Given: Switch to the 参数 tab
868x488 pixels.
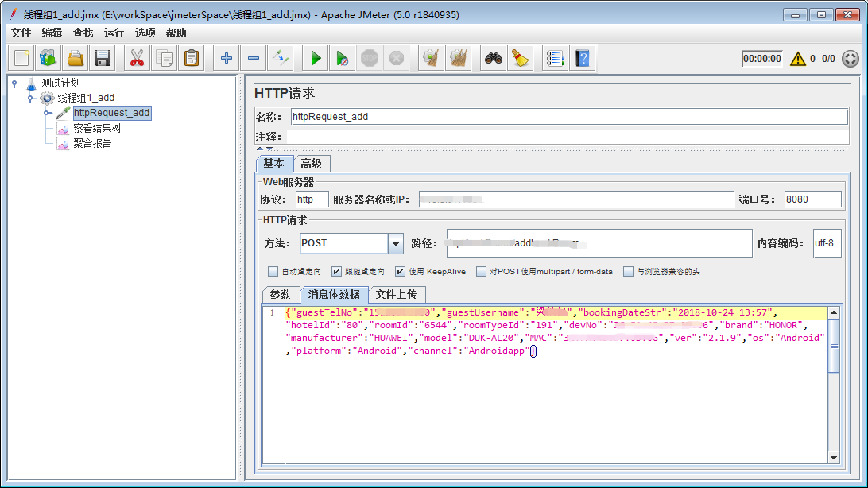Looking at the screenshot, I should [x=280, y=294].
